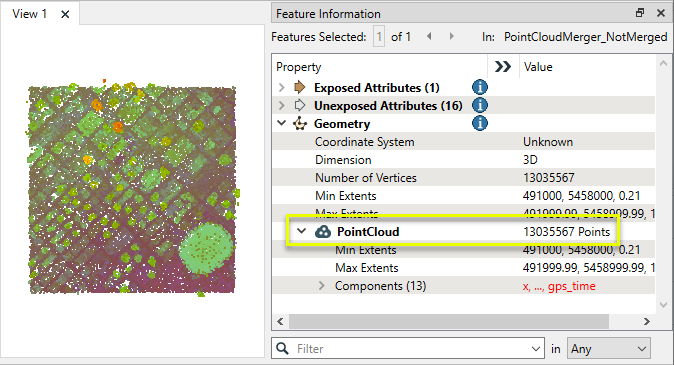This screenshot has height=365, width=674.
Task: Click info icon beside Exposed Attributes
Action: click(x=480, y=87)
